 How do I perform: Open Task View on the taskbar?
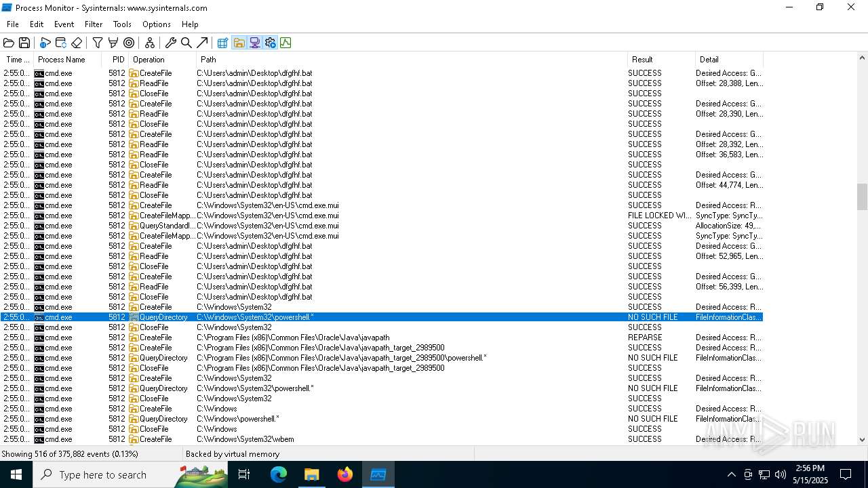click(x=244, y=474)
